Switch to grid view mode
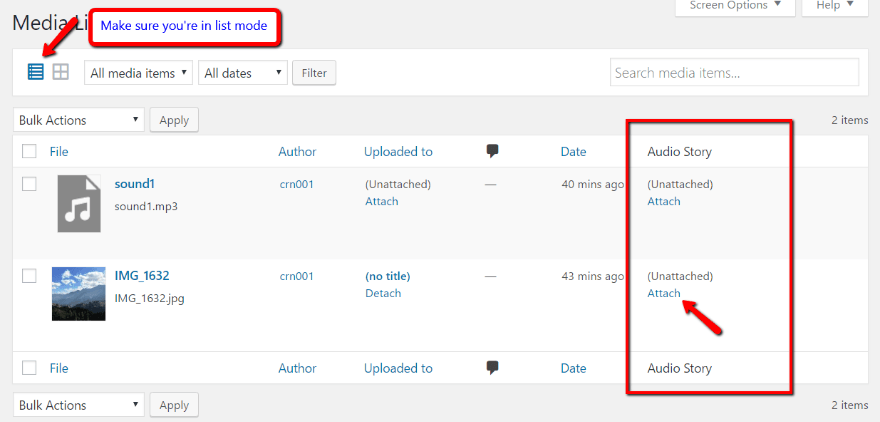 [x=61, y=72]
